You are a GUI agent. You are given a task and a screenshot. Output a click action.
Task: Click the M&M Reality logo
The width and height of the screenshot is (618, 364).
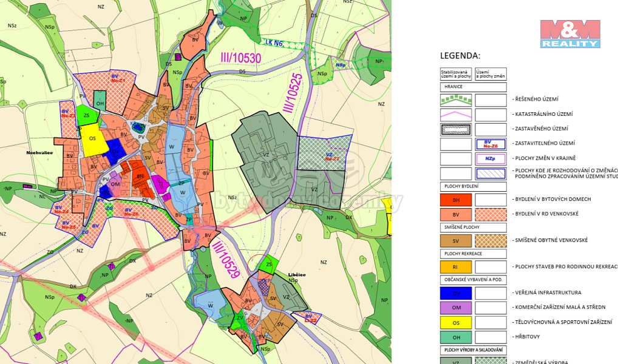pyautogui.click(x=570, y=34)
